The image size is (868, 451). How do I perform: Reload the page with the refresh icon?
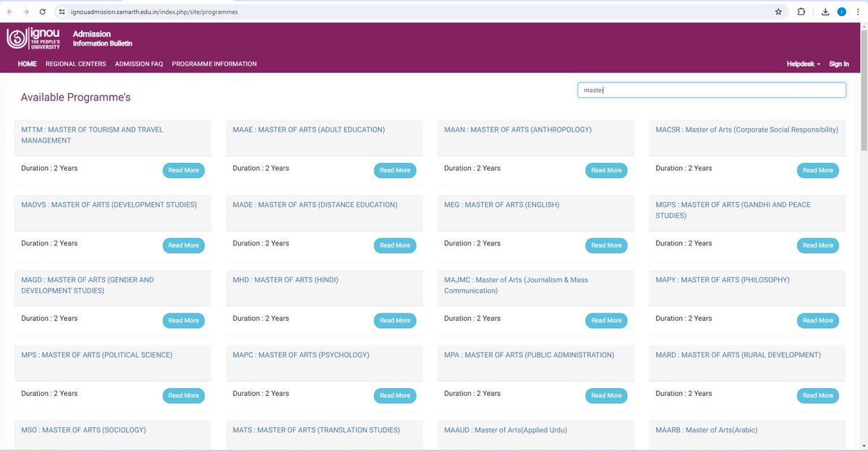coord(43,11)
